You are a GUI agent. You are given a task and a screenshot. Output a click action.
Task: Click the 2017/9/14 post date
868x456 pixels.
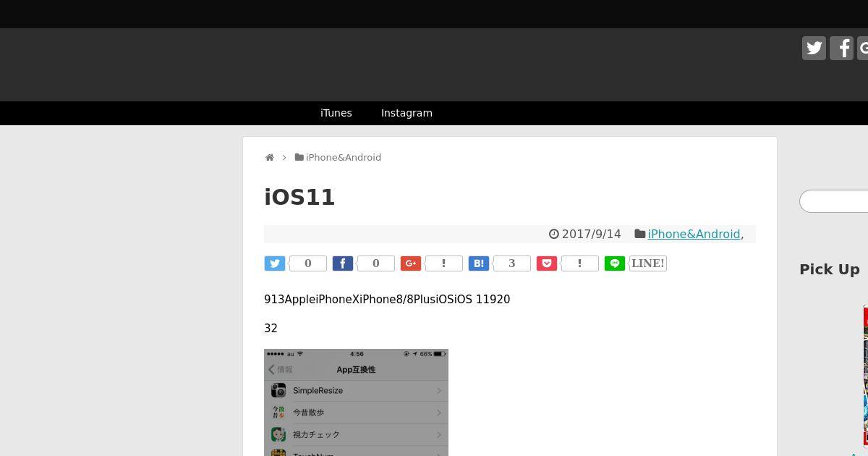click(x=591, y=234)
